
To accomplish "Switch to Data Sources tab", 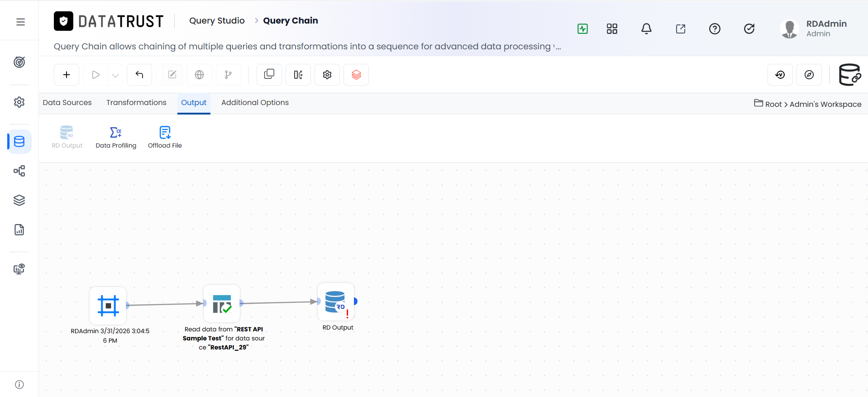I will pyautogui.click(x=67, y=103).
